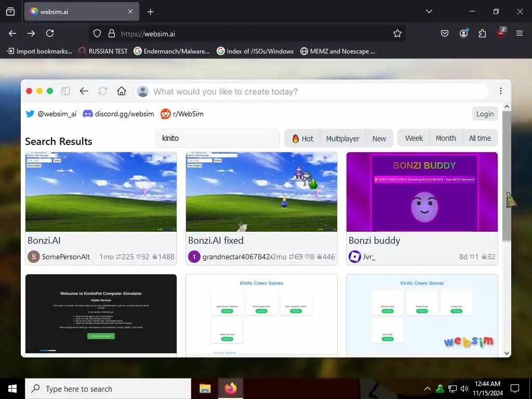Open Index of /ISOs/Windows bookmark

coord(255,51)
